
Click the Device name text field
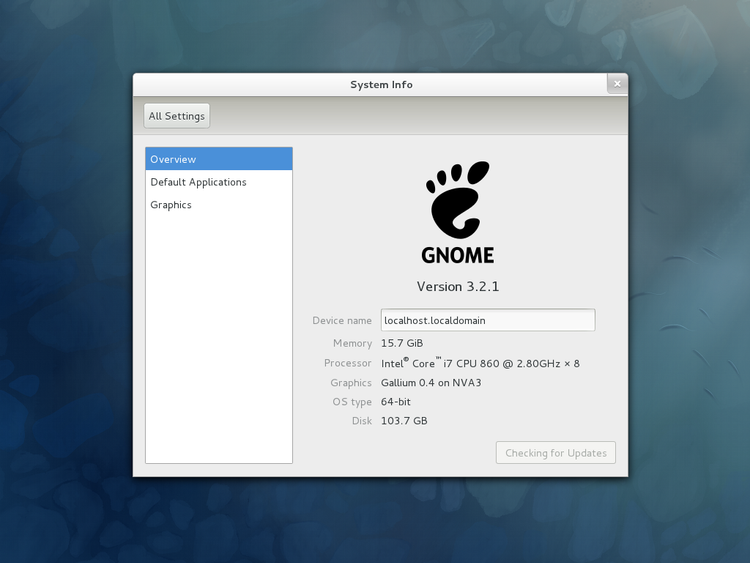tap(487, 320)
